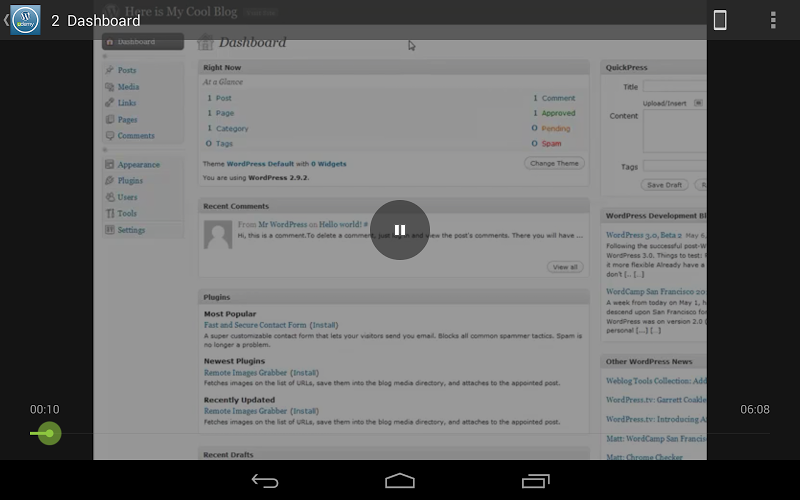Image resolution: width=800 pixels, height=500 pixels.
Task: Click the '1 Page' count link
Action: point(220,113)
